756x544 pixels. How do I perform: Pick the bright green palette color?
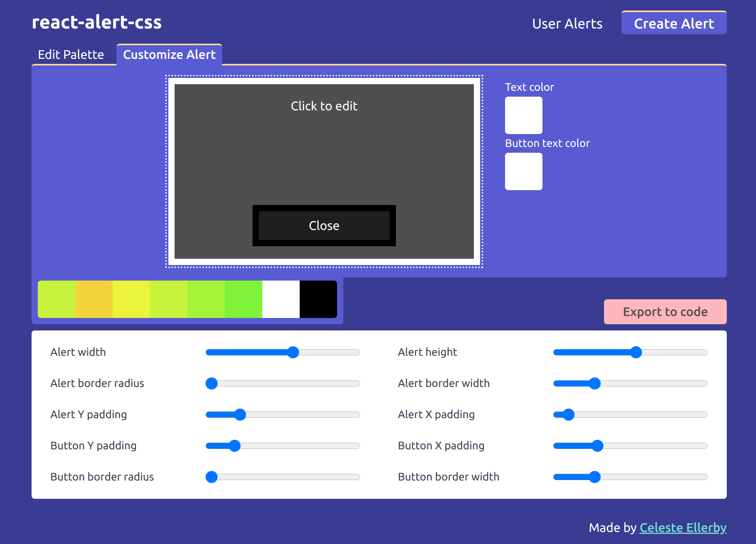244,299
